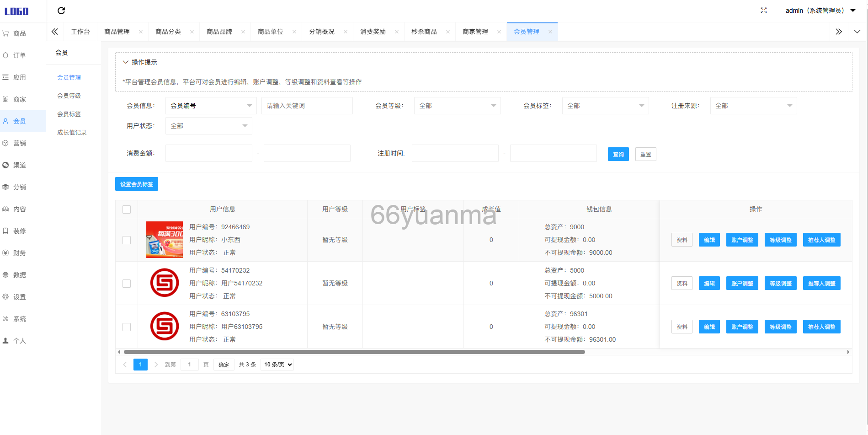The width and height of the screenshot is (868, 435).
Task: Focus the 请输入关键词 keyword field
Action: tap(307, 106)
